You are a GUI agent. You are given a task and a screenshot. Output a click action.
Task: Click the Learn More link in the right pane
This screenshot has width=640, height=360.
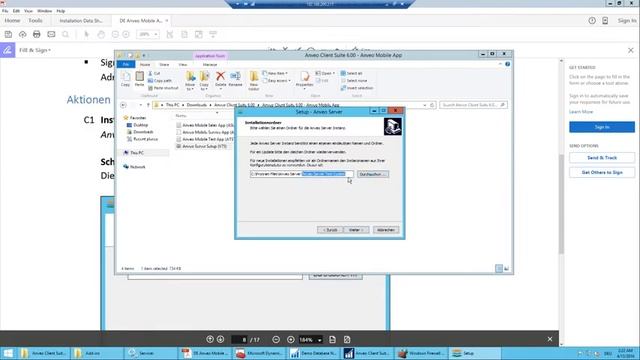point(581,111)
